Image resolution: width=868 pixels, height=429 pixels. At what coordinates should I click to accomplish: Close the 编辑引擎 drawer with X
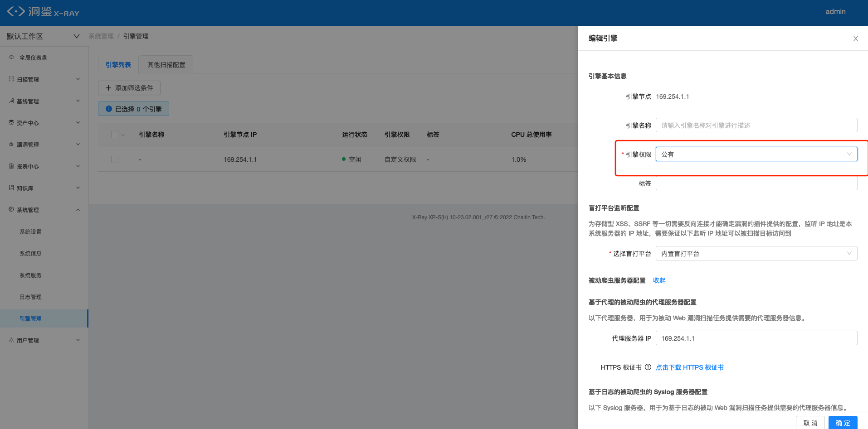[856, 39]
